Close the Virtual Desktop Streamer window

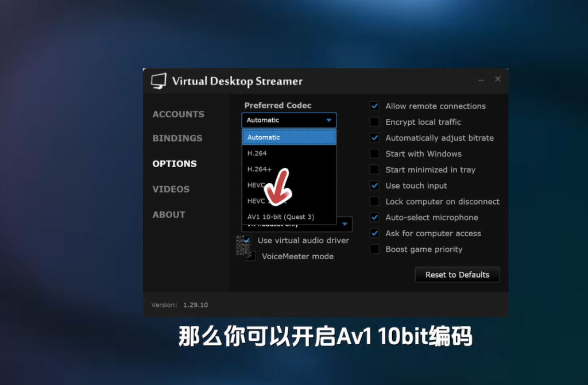click(498, 79)
